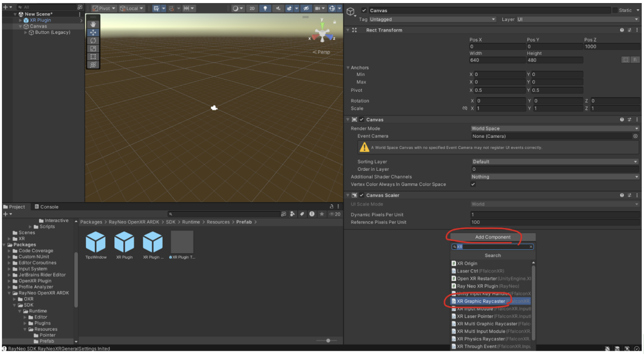Open Gizmos toggle icon

click(332, 8)
